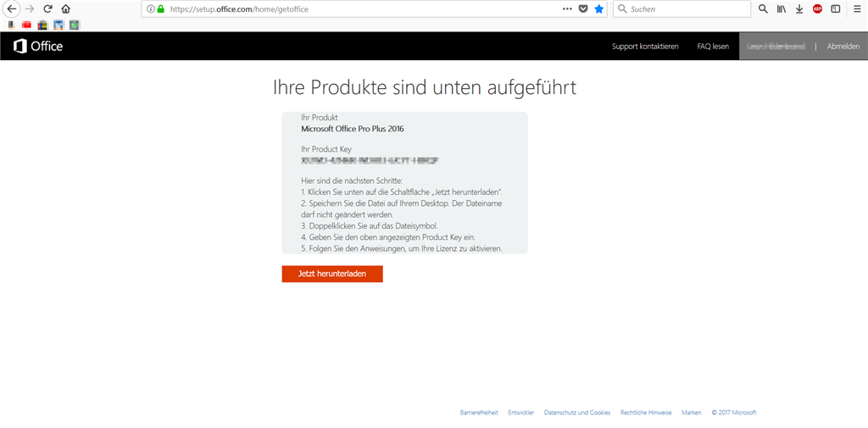Open the Barrierefreiheit footer link
This screenshot has height=428, width=868.
479,413
